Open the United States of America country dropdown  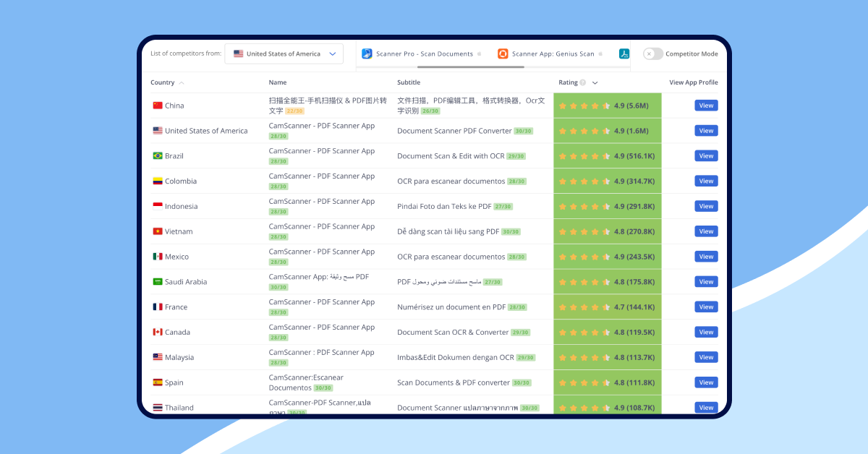coord(284,53)
